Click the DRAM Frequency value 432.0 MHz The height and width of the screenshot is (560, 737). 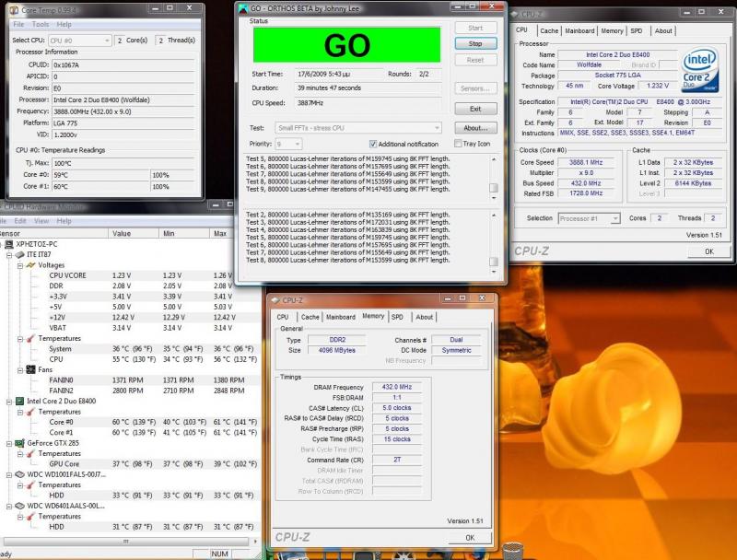(x=397, y=387)
